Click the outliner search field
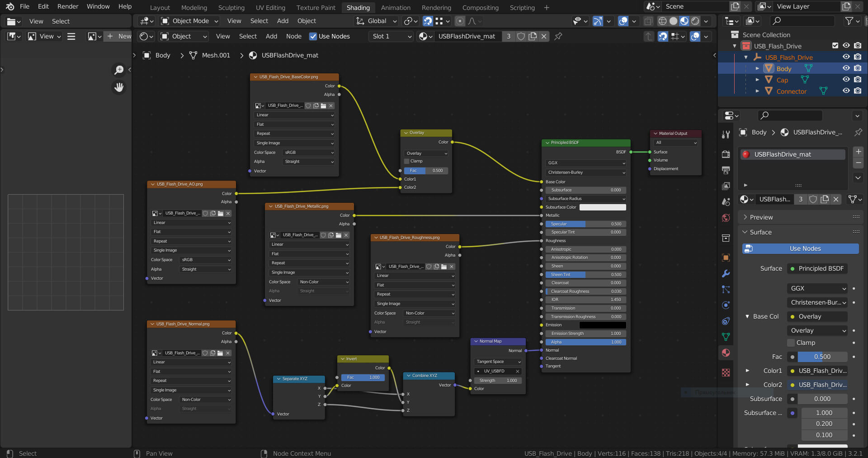 pyautogui.click(x=802, y=21)
